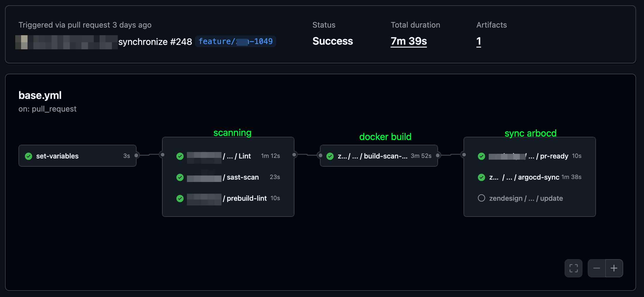Click the sast-scan success icon

(180, 178)
